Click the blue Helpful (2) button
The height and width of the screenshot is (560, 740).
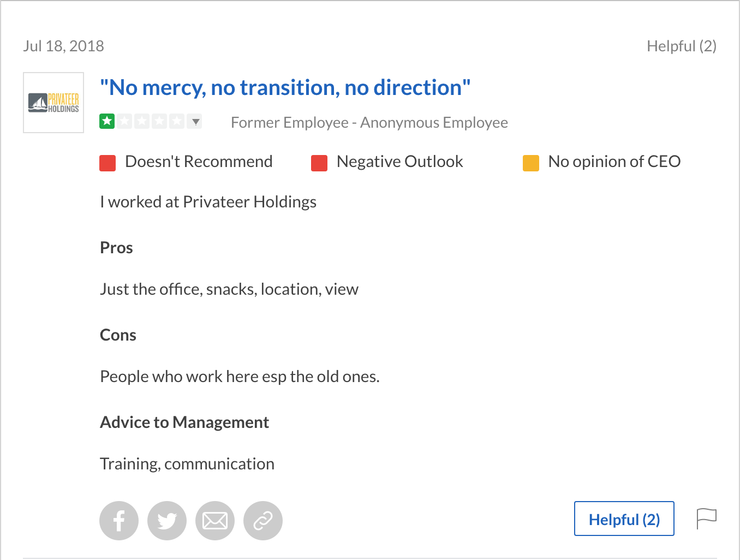(624, 519)
